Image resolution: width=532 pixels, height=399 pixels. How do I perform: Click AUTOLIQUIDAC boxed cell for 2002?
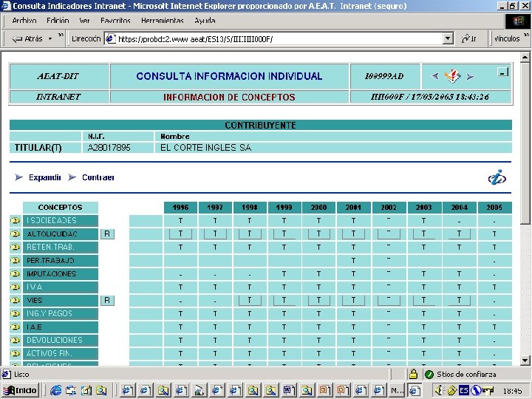389,233
